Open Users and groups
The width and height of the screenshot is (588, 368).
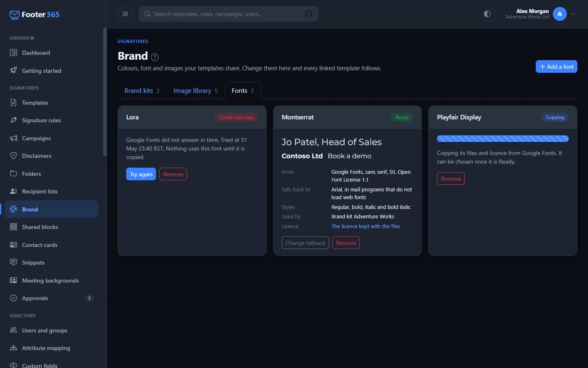(x=52, y=330)
